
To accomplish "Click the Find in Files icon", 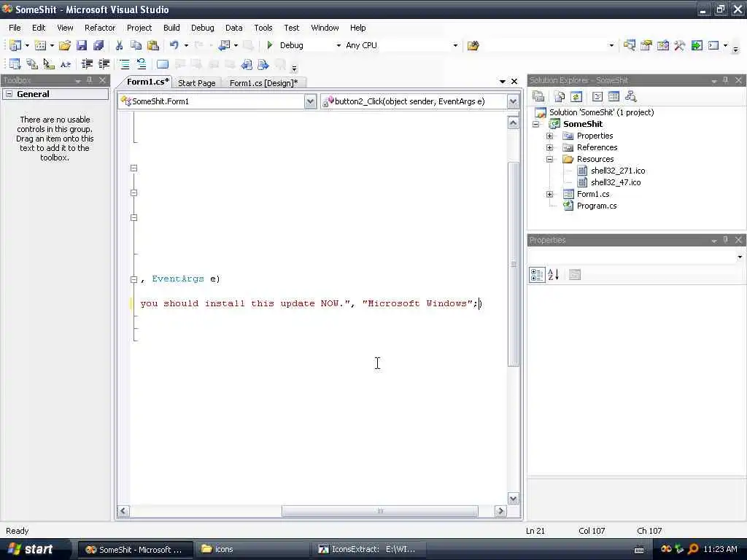I will 473,45.
